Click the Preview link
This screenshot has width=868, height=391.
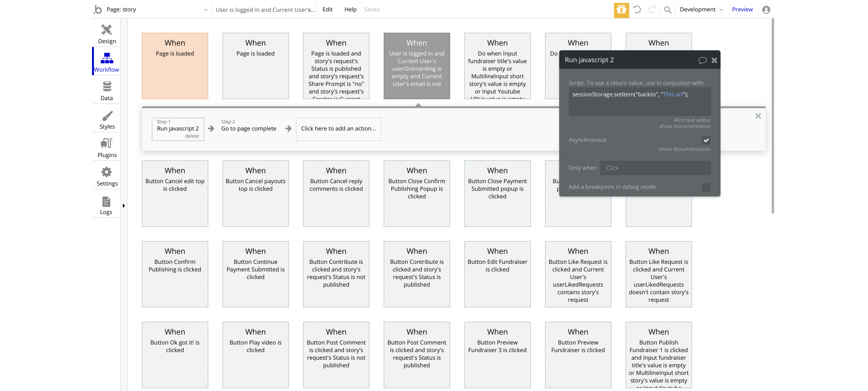[742, 9]
